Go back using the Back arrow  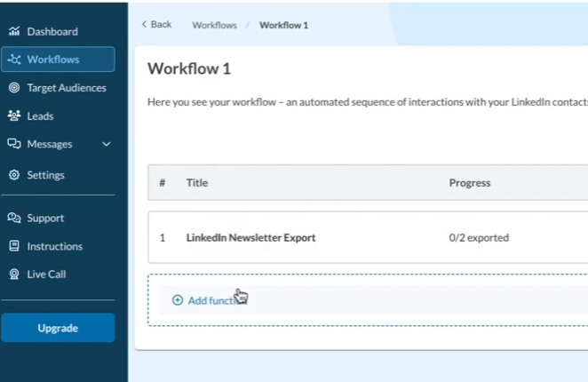[x=156, y=25]
